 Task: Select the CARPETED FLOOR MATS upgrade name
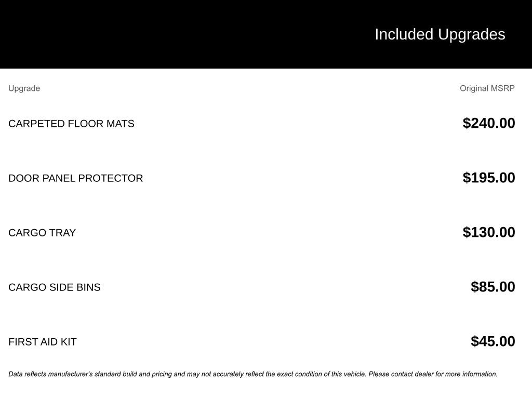coord(71,124)
